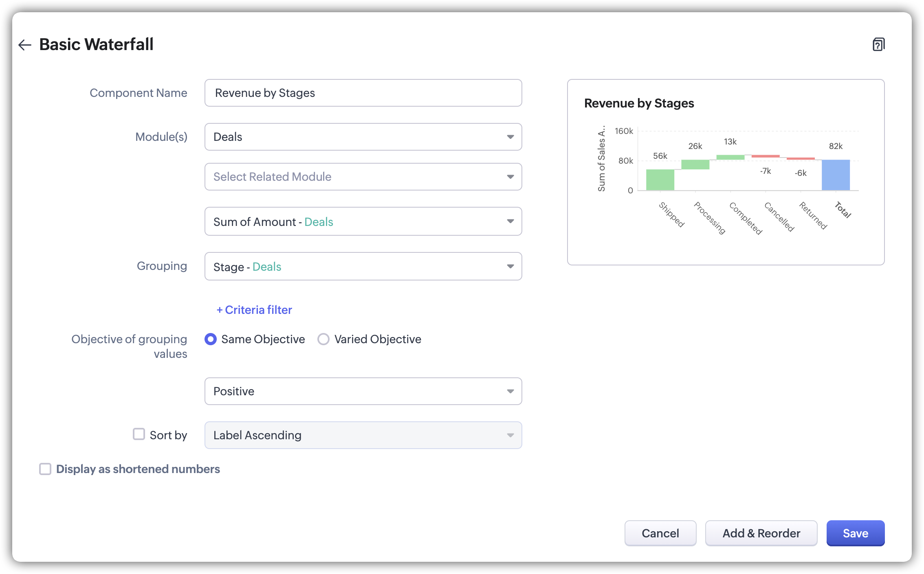Click the back arrow beside Basic Waterfall
The image size is (924, 574).
(x=25, y=45)
